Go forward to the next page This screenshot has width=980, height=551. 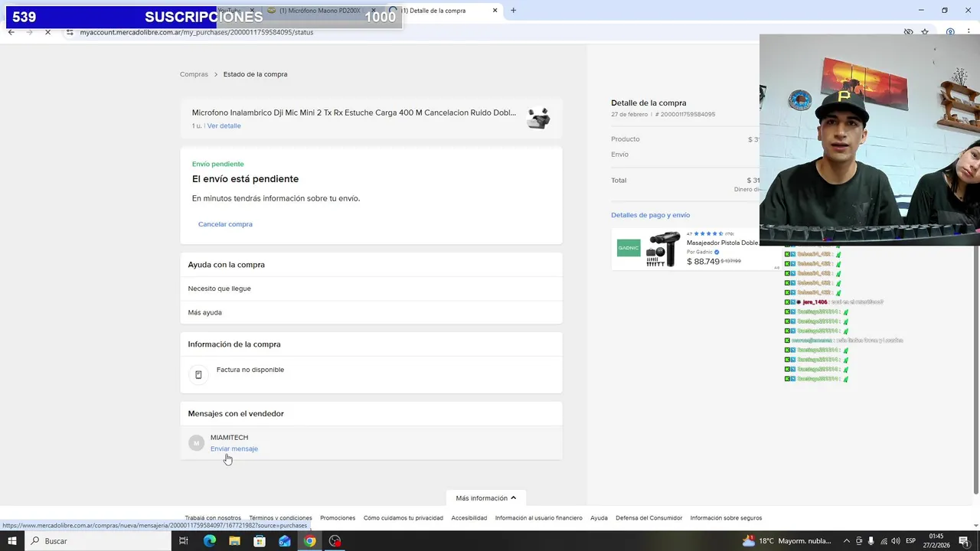29,32
